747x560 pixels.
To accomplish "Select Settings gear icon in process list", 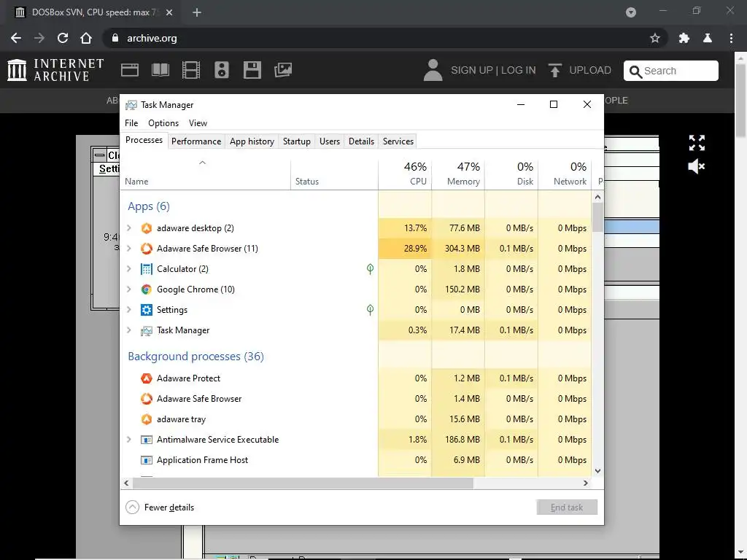I will click(146, 310).
